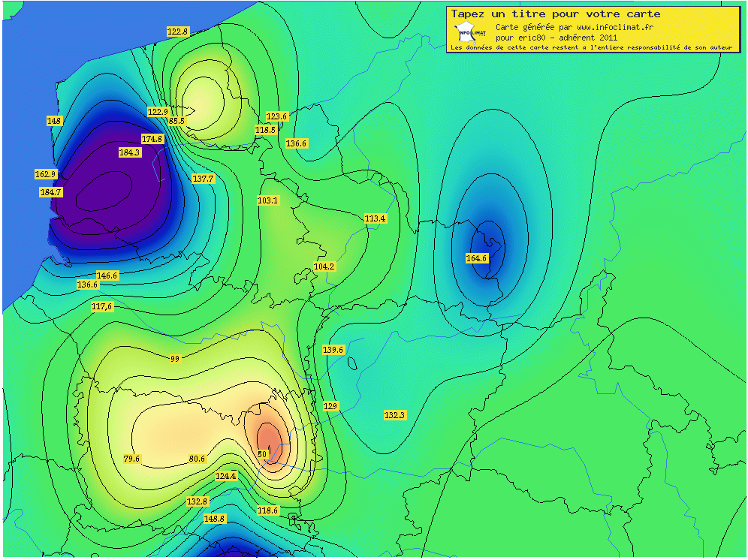Select the 148 value label
The height and width of the screenshot is (560, 748).
click(x=54, y=121)
